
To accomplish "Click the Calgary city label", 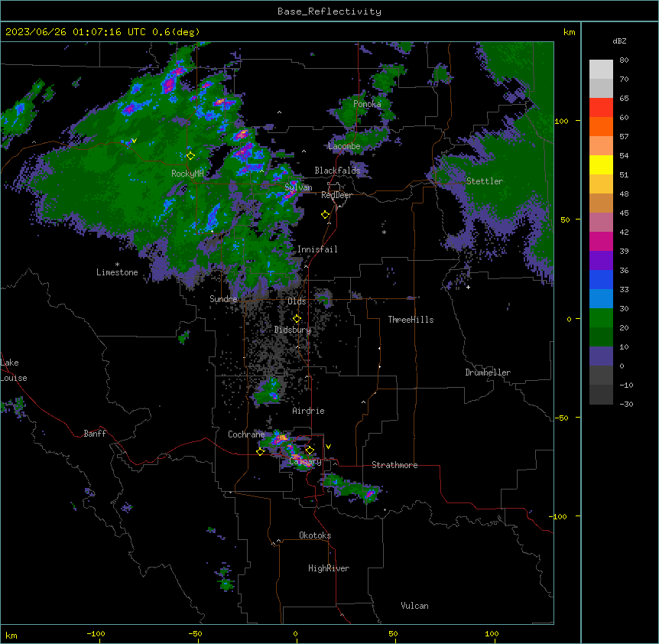I will point(306,461).
